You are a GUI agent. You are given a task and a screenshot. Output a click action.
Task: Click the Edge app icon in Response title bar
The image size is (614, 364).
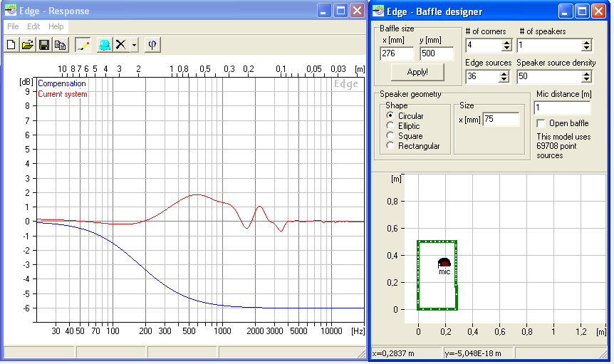pos(11,10)
